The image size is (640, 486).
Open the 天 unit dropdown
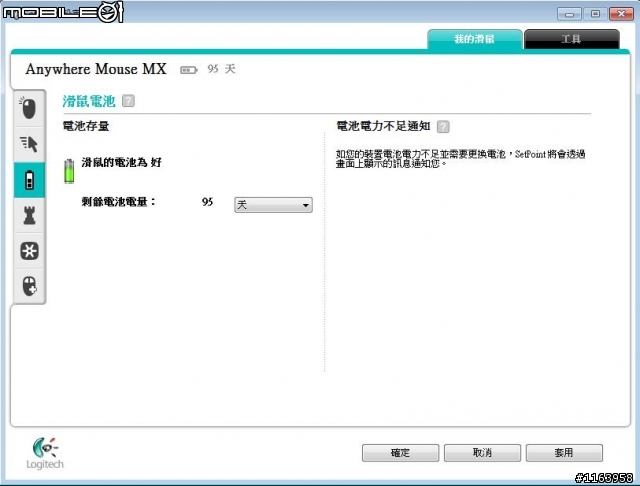point(273,205)
